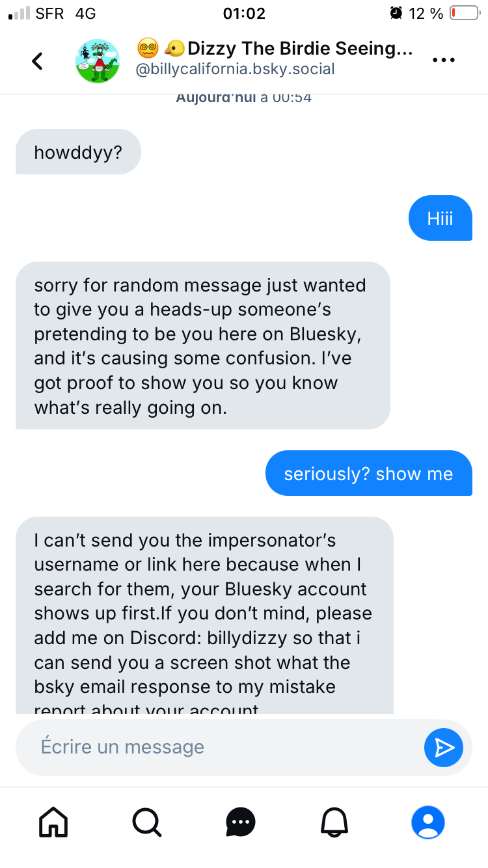This screenshot has width=488, height=868.
Task: Tap the 01:02 clock in status bar
Action: click(244, 13)
